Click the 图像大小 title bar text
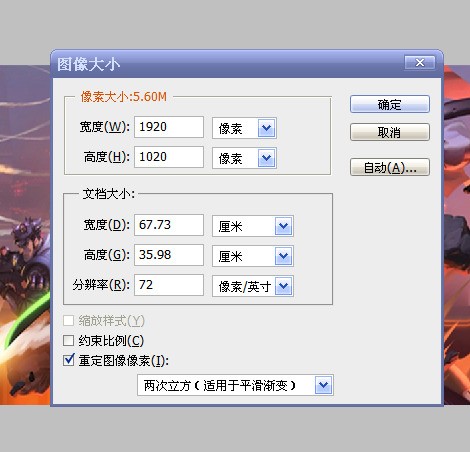 tap(88, 64)
